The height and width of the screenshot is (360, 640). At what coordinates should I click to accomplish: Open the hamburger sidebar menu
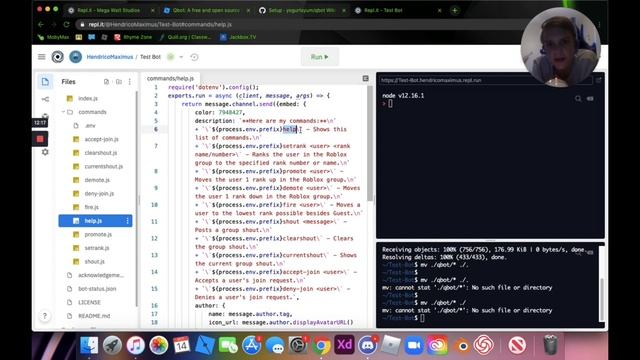tap(42, 57)
